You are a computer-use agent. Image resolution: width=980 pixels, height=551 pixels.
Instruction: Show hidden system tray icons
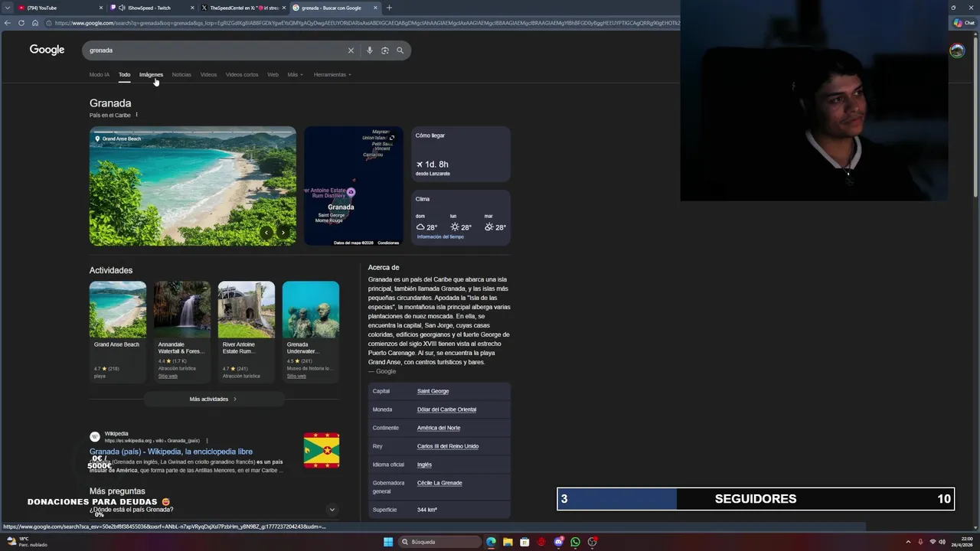click(x=908, y=542)
